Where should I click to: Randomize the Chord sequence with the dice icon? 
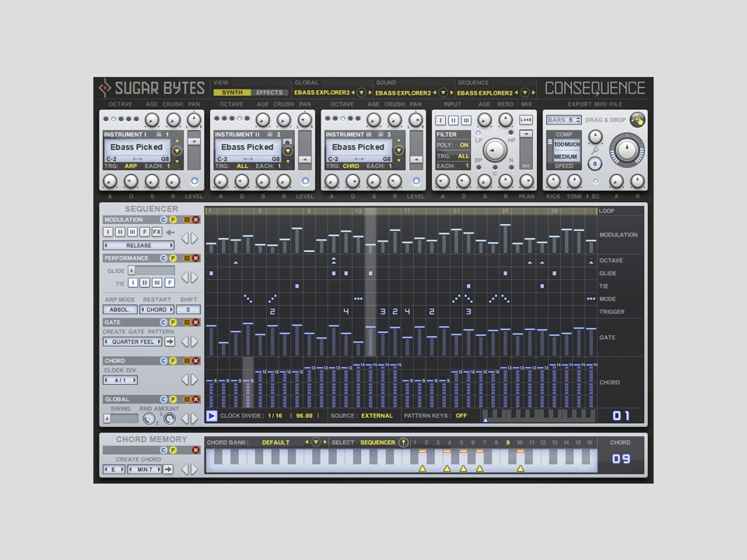187,361
